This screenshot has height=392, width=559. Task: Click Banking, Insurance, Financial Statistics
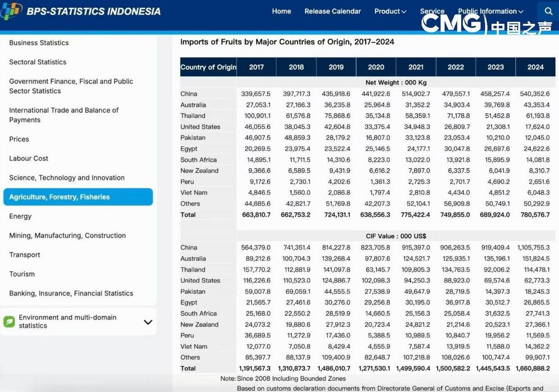(x=71, y=293)
